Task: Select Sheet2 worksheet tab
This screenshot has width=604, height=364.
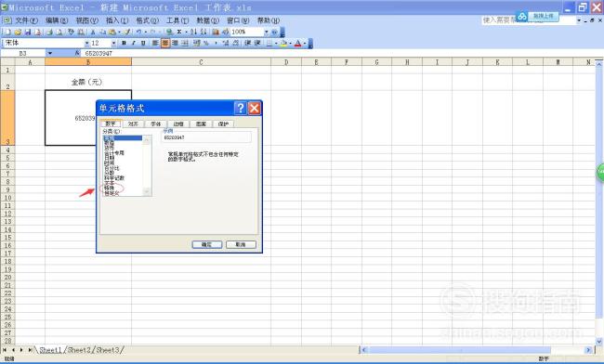Action: coord(80,350)
